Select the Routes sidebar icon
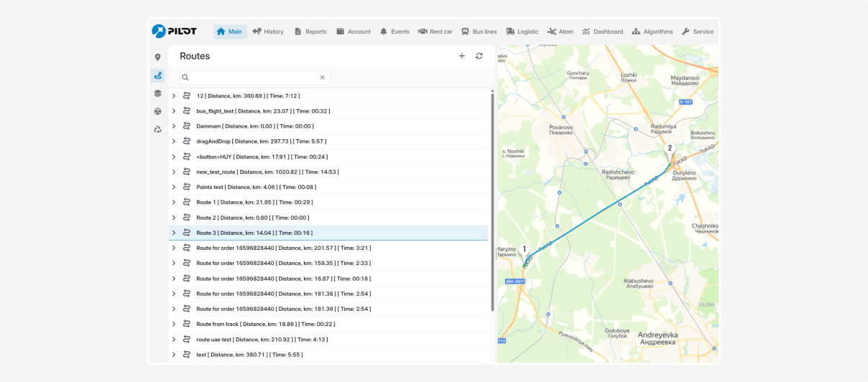 (157, 75)
